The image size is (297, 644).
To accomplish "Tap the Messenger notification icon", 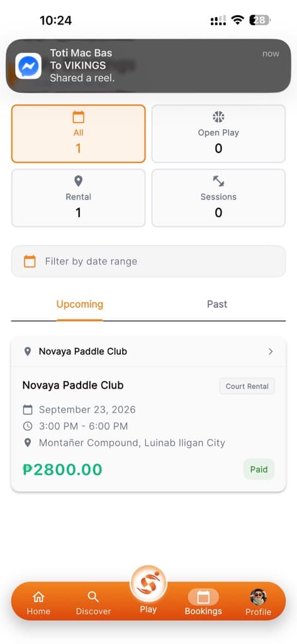I will click(x=28, y=65).
